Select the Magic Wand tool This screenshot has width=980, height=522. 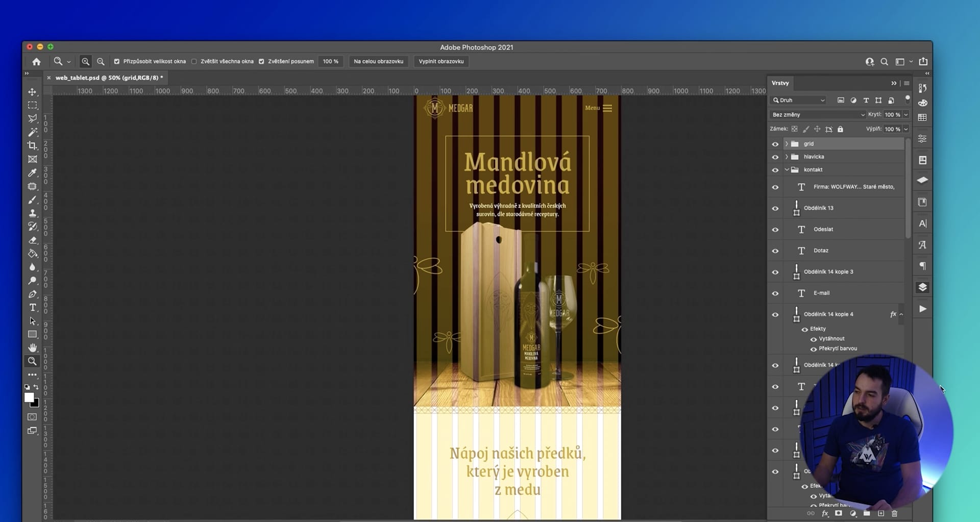[32, 132]
